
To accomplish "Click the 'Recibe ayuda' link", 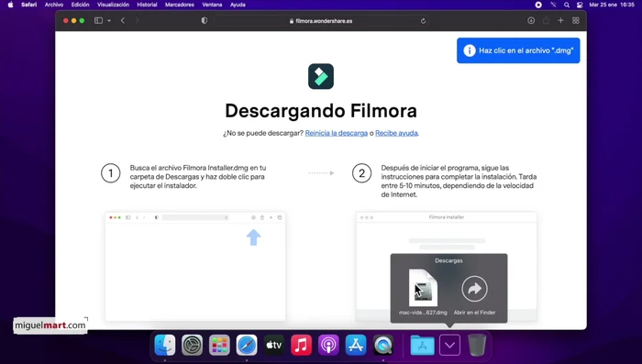I will (396, 133).
